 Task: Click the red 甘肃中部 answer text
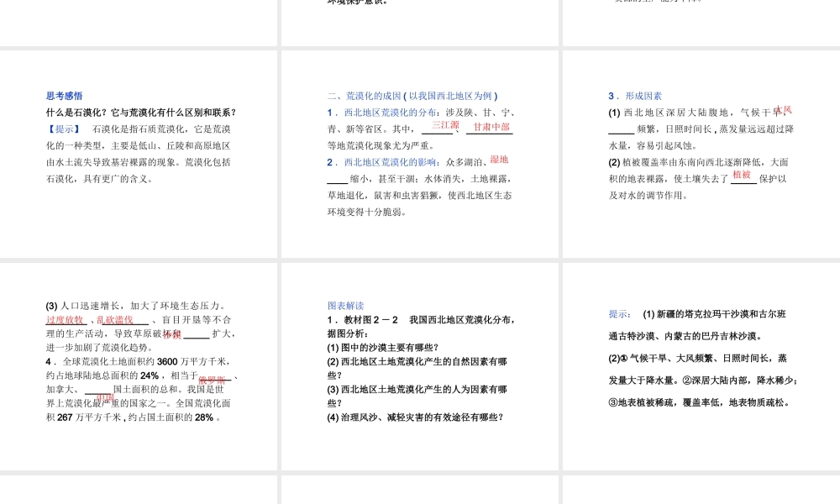click(x=491, y=128)
